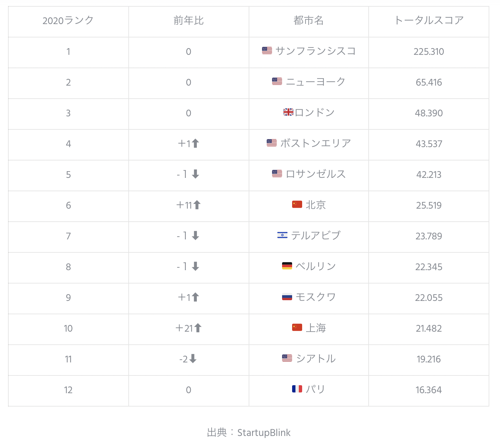Select the トータルスコア column header

coord(429,20)
